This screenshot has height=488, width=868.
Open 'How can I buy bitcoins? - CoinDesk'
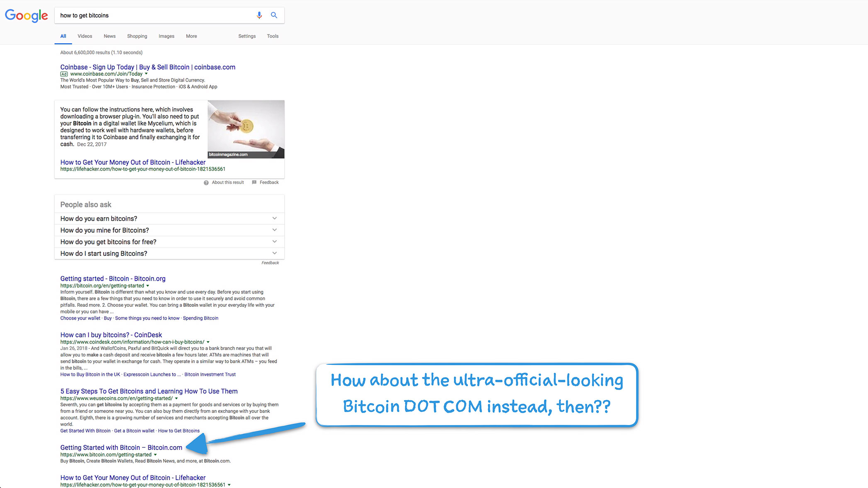coord(111,335)
